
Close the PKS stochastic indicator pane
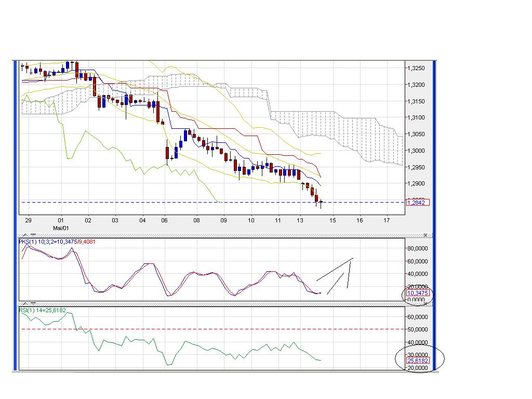pos(425,235)
